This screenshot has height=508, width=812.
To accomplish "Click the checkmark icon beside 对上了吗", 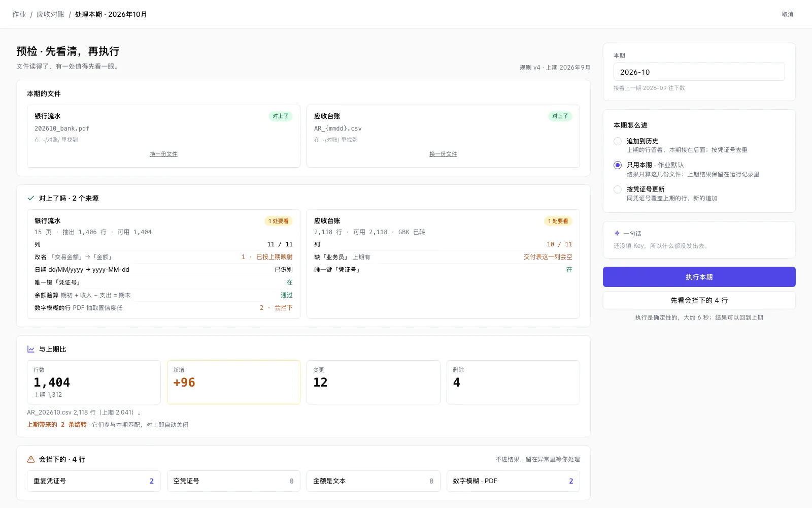I will [31, 198].
